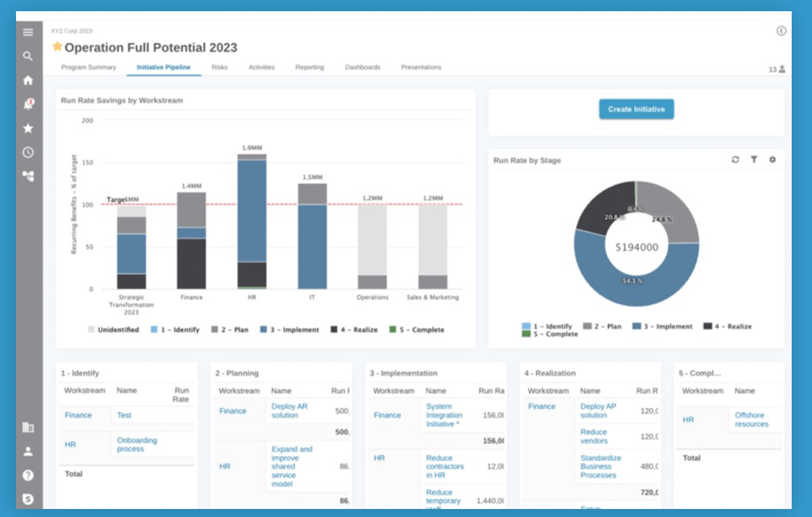Click 3 - Implement blue swatch in bar legend

[263, 330]
